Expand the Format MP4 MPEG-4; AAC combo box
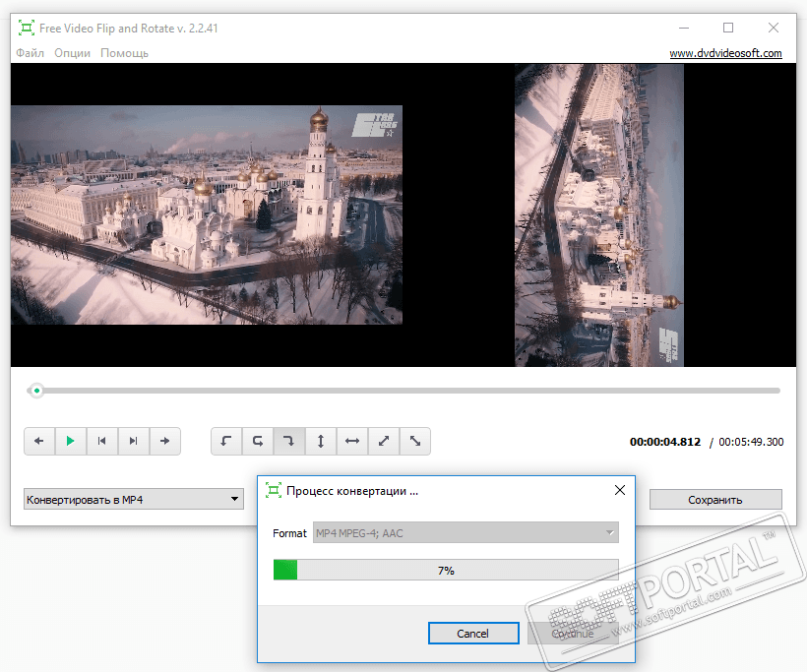This screenshot has width=807, height=672. coord(466,533)
